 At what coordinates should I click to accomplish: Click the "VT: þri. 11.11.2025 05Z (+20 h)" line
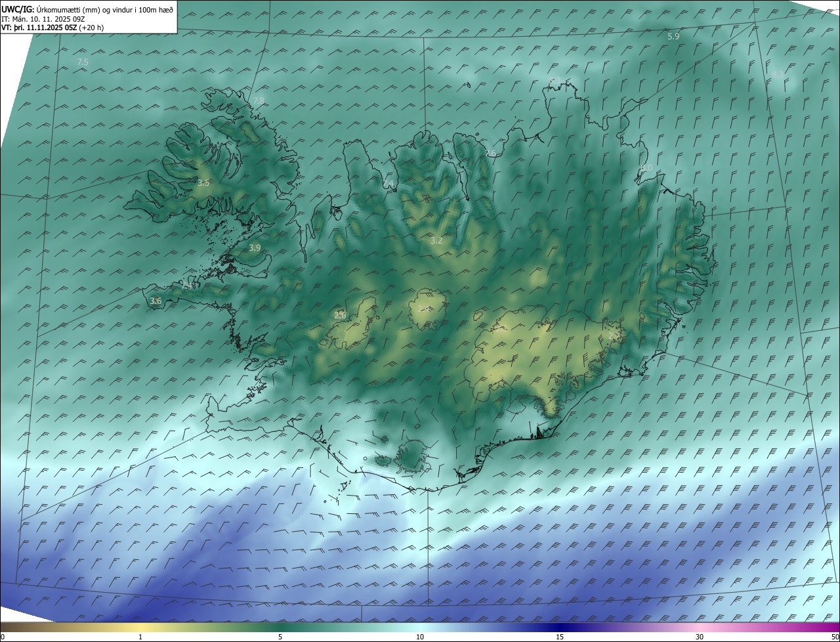[52, 28]
